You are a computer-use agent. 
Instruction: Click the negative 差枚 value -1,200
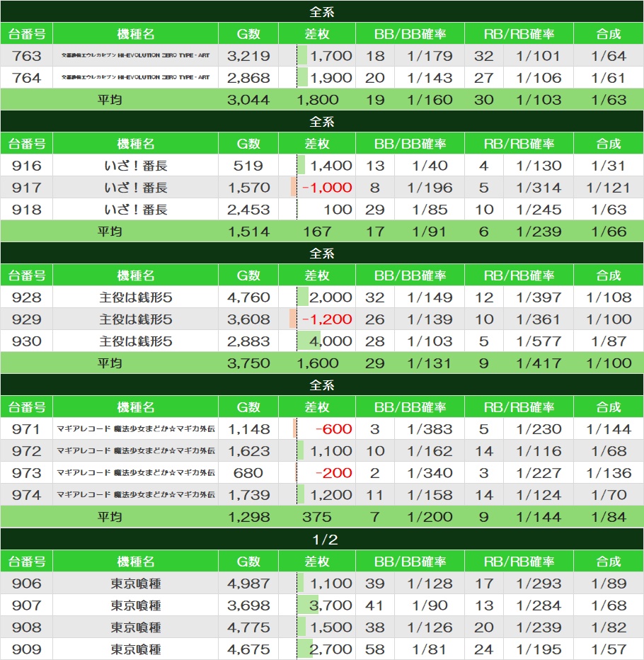[327, 319]
